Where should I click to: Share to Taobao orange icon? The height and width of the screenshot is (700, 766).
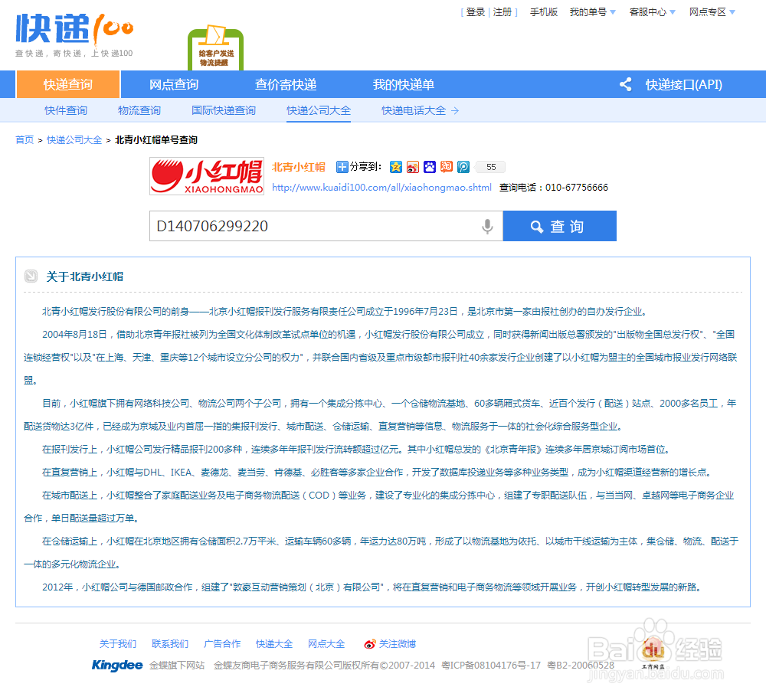point(447,167)
